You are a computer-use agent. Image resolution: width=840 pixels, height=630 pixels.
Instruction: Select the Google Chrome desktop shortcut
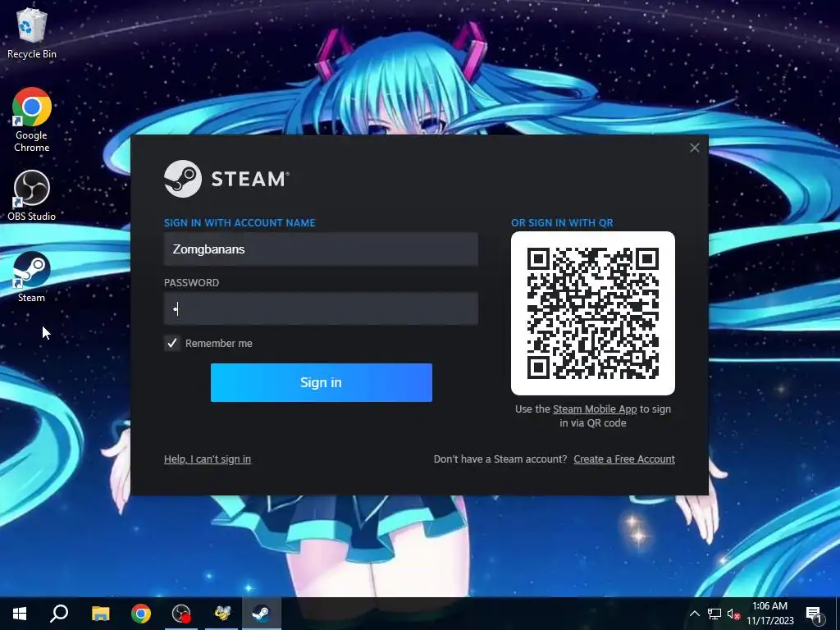coord(32,120)
